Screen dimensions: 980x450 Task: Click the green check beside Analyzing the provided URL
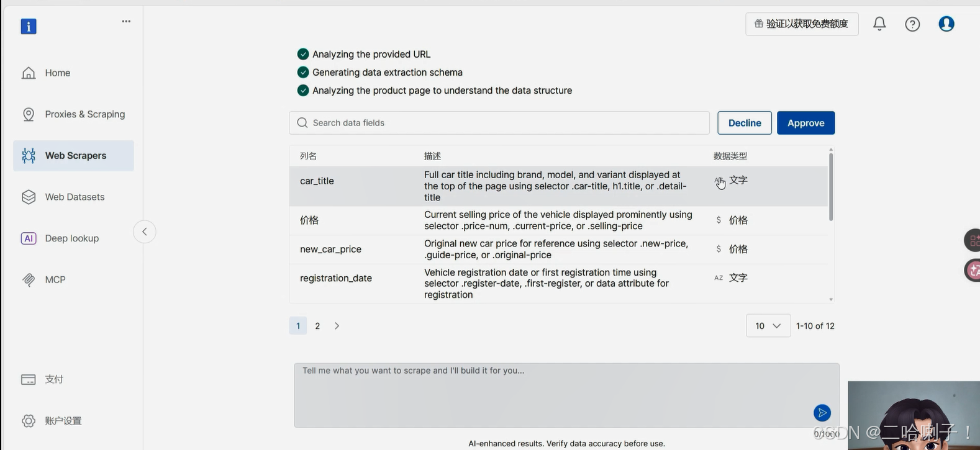[x=303, y=54]
